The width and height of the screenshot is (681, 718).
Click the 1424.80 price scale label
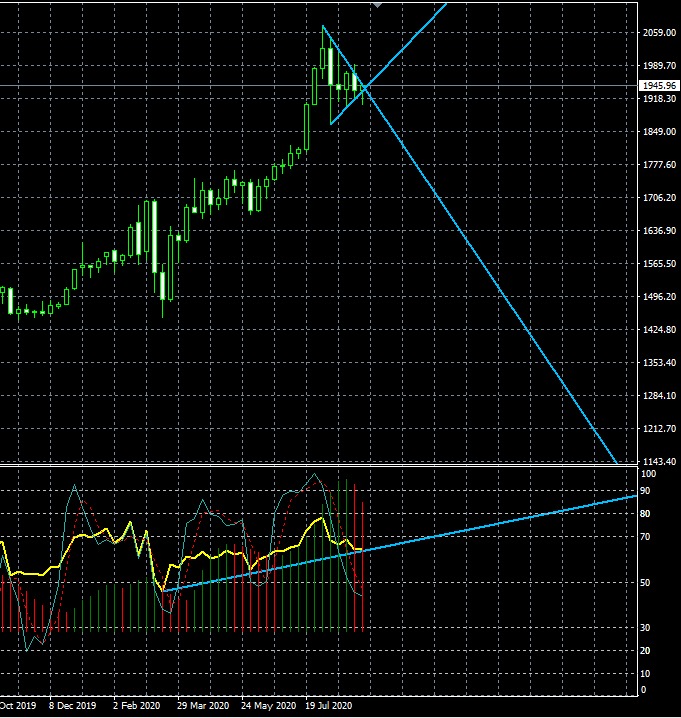tap(659, 329)
